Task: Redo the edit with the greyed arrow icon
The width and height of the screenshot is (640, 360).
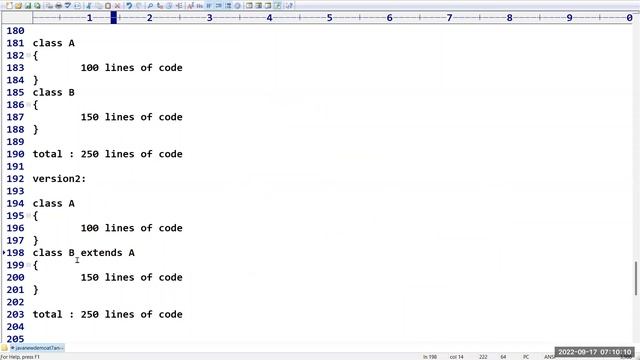Action: 139,6
